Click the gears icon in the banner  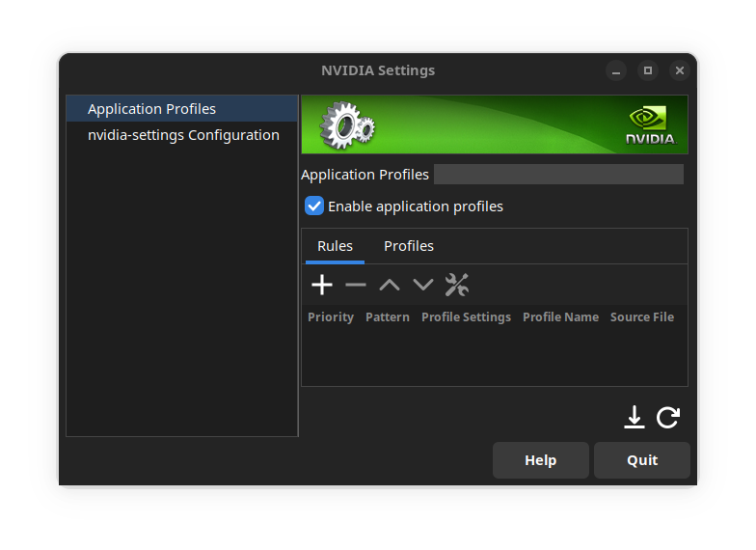click(x=347, y=125)
